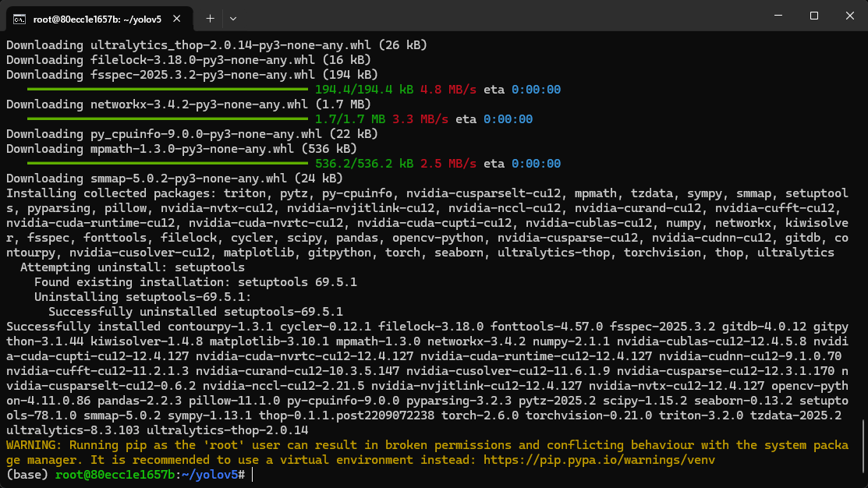Click the '2.5 MB/s' speed text
Viewport: 868px width, 488px height.
pyautogui.click(x=448, y=164)
